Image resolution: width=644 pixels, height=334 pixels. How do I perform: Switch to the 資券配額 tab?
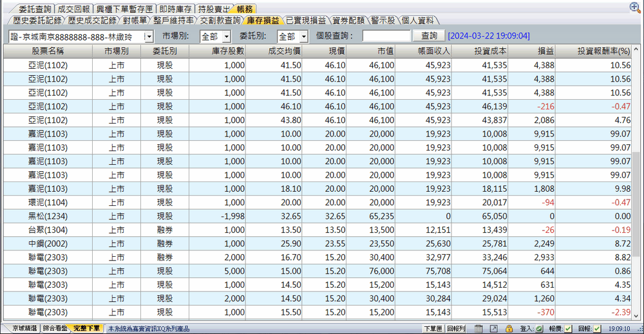pyautogui.click(x=348, y=21)
